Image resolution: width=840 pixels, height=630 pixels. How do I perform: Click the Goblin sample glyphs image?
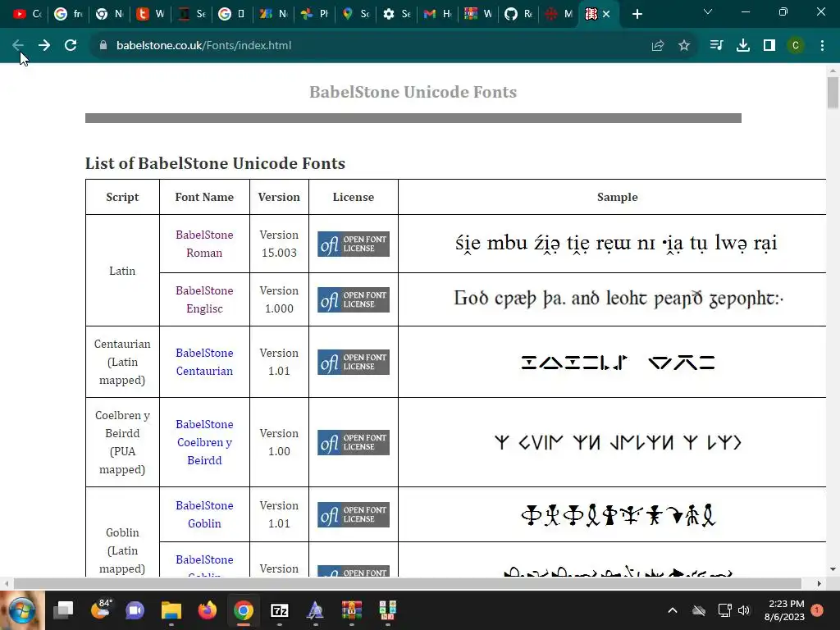[x=618, y=515]
